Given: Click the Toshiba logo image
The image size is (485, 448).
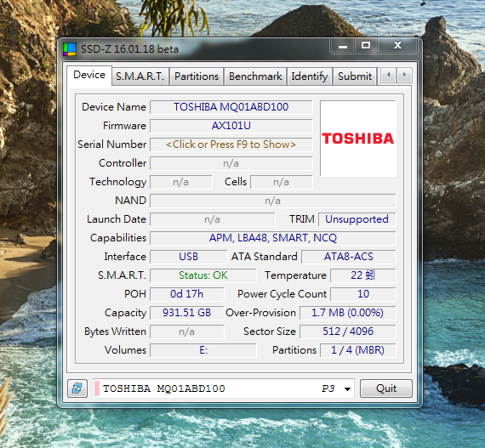Looking at the screenshot, I should (358, 138).
